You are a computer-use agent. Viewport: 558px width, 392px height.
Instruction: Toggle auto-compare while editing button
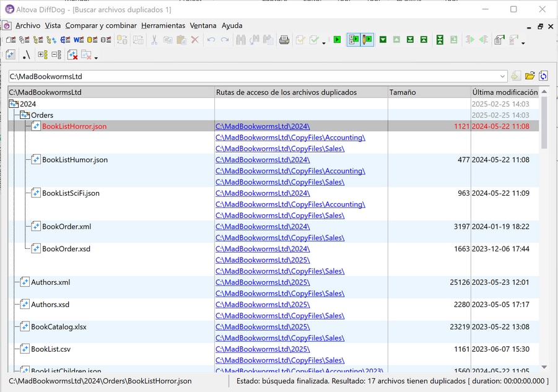click(x=368, y=40)
